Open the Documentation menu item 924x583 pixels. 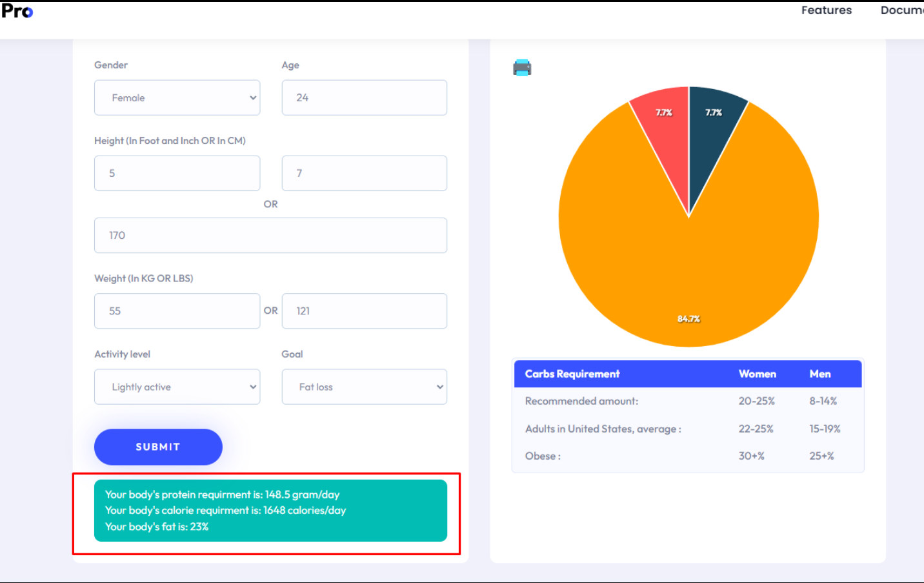(902, 10)
